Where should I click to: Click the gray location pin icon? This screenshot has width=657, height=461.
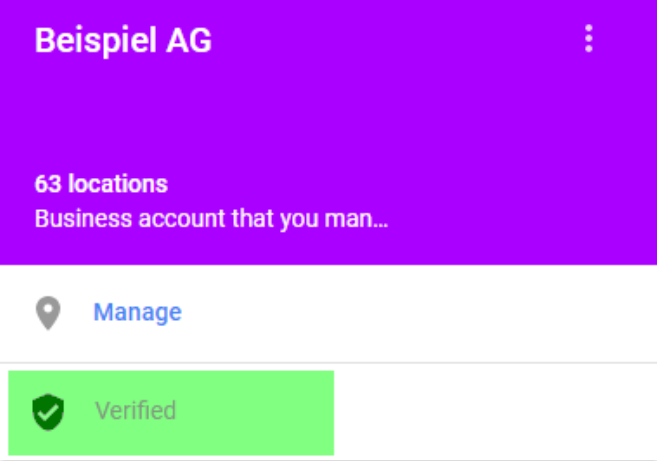click(x=48, y=313)
